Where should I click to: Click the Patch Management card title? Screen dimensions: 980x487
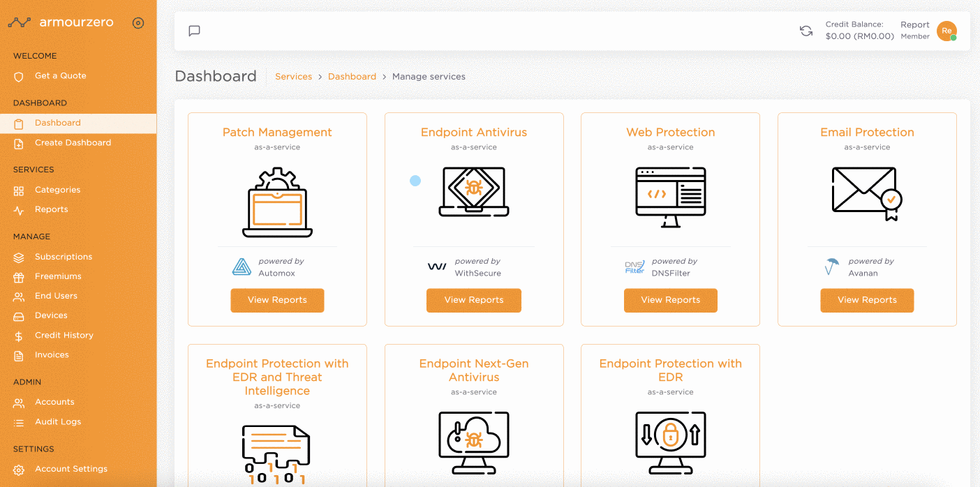277,133
